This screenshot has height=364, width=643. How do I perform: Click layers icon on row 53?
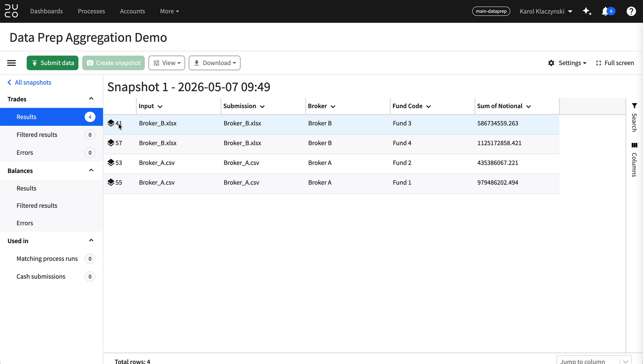[x=111, y=162]
